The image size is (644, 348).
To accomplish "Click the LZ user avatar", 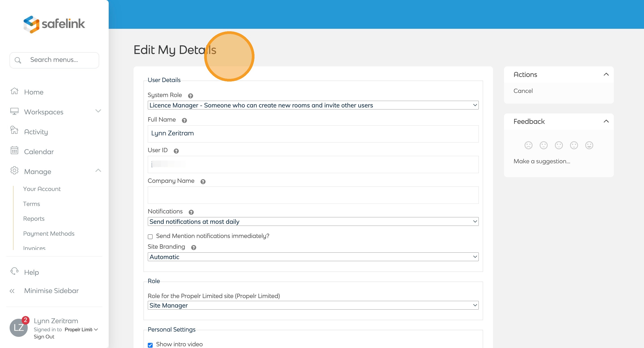I will click(19, 327).
